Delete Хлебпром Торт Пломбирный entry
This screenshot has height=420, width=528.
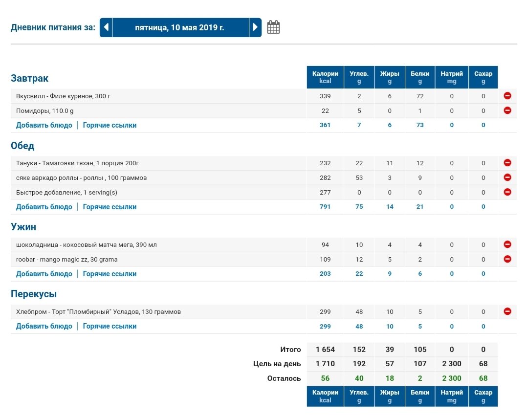tap(507, 311)
